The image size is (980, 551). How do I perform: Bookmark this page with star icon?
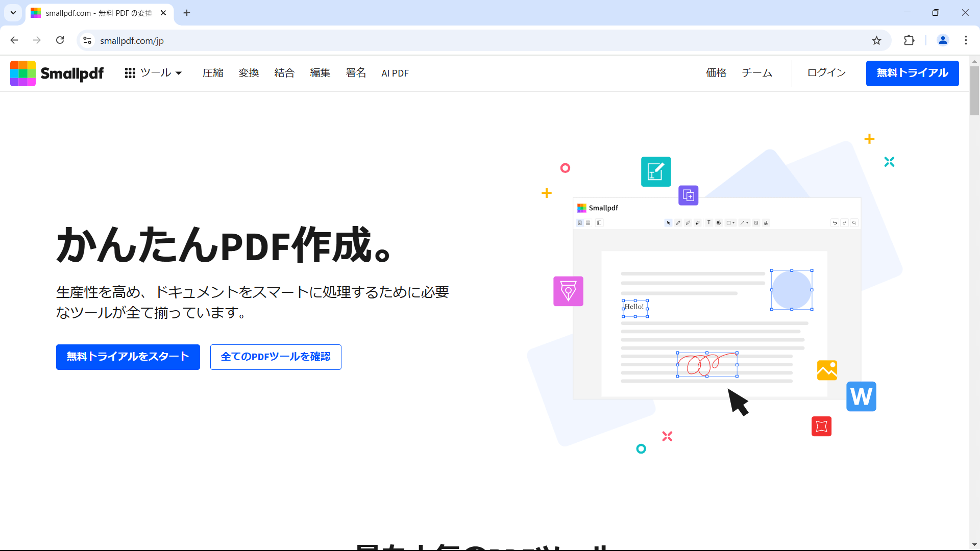click(876, 40)
